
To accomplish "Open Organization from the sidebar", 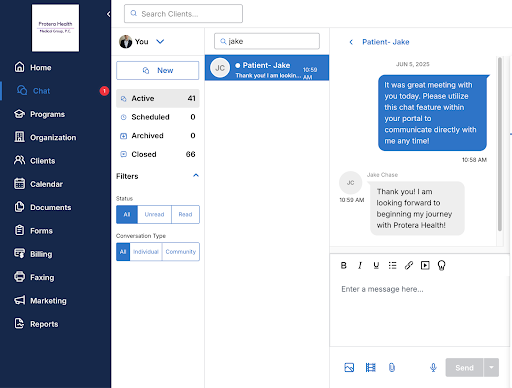I will click(x=45, y=137).
